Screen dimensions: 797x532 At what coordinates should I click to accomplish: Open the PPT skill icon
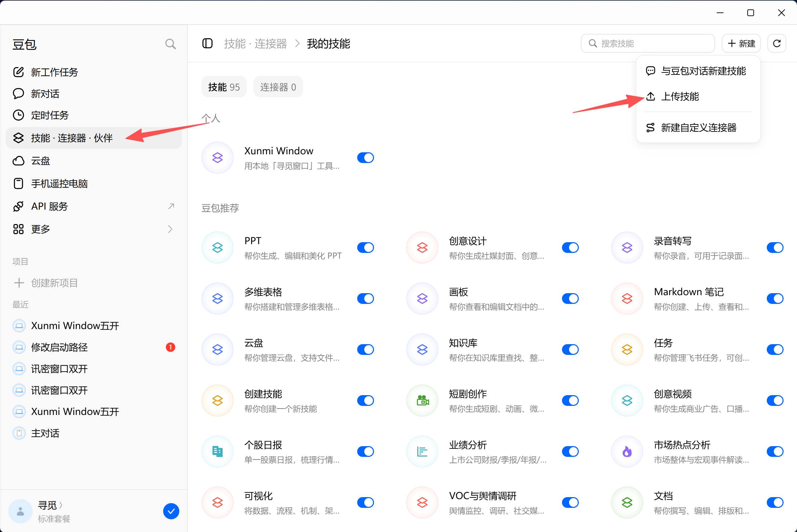tap(217, 248)
